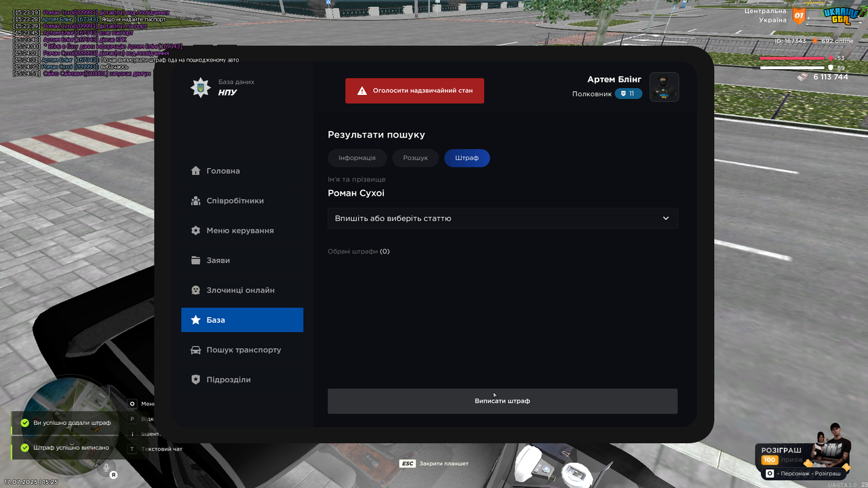
Task: Click the star icon in База item
Action: tap(196, 320)
